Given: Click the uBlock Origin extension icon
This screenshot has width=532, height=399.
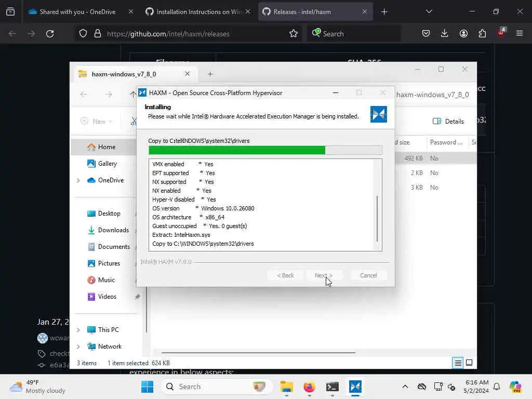Looking at the screenshot, I should [x=501, y=33].
